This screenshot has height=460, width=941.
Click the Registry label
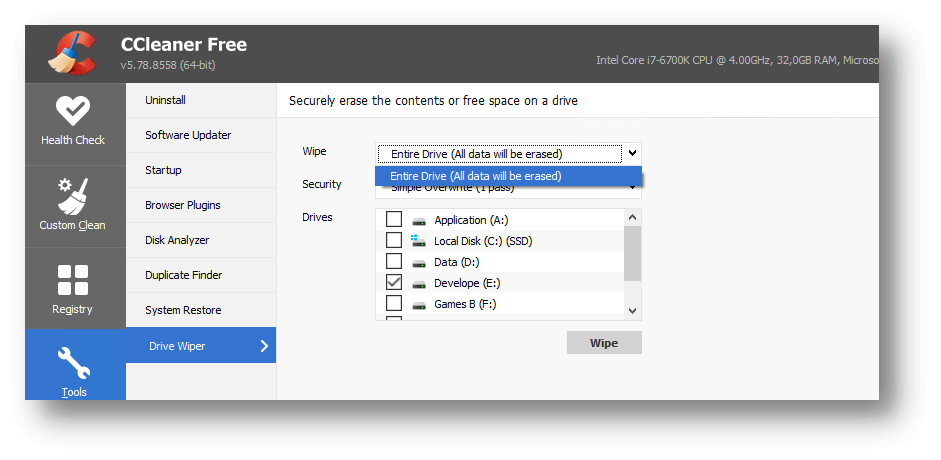[x=73, y=309]
